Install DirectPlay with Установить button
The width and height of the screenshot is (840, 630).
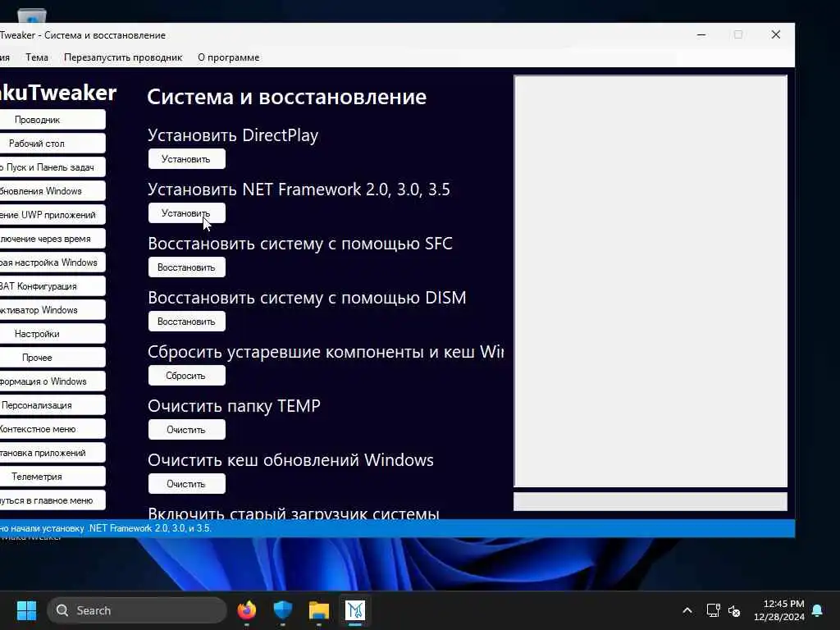pos(186,159)
